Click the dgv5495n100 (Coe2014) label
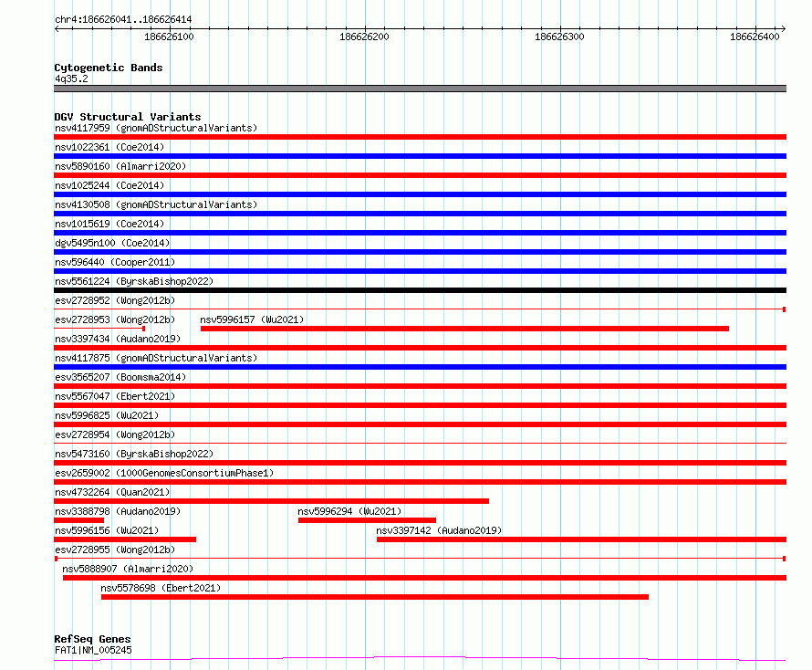812x670 pixels. [112, 243]
